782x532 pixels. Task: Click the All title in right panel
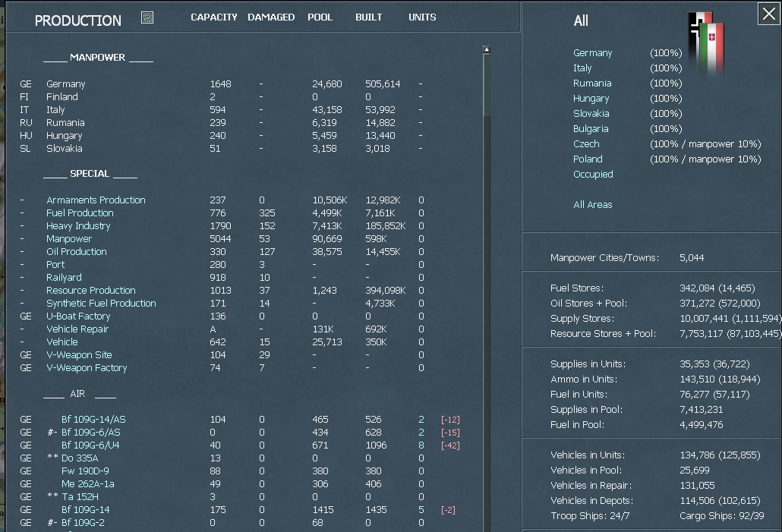point(581,21)
